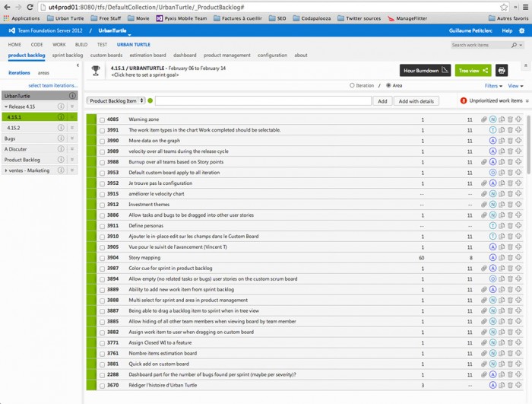Click the state circle icon for item 3989
This screenshot has height=404, width=532.
493,151
